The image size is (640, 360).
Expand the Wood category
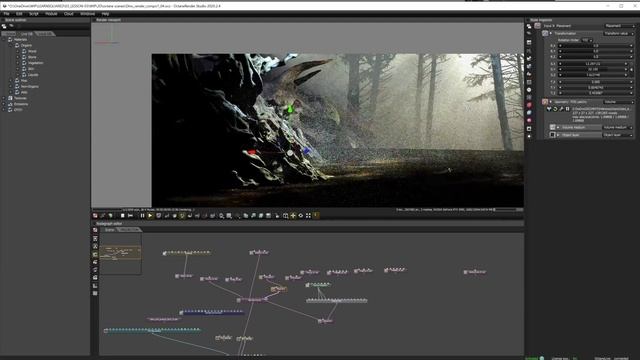coord(18,51)
